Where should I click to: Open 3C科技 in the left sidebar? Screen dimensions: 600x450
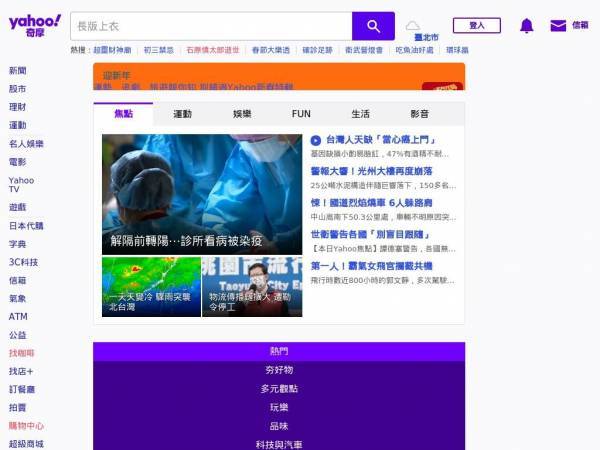click(23, 262)
